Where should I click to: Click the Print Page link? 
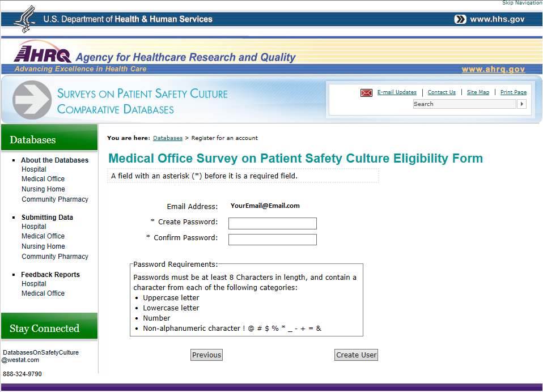(x=513, y=92)
